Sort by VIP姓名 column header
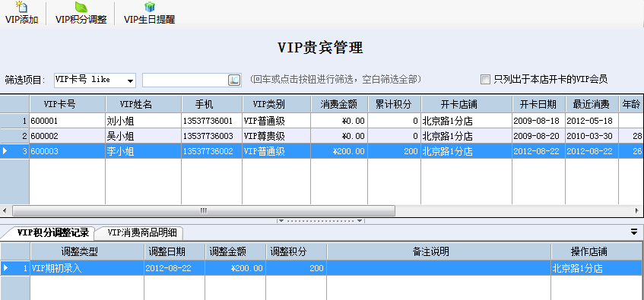This screenshot has width=644, height=300. [144, 104]
